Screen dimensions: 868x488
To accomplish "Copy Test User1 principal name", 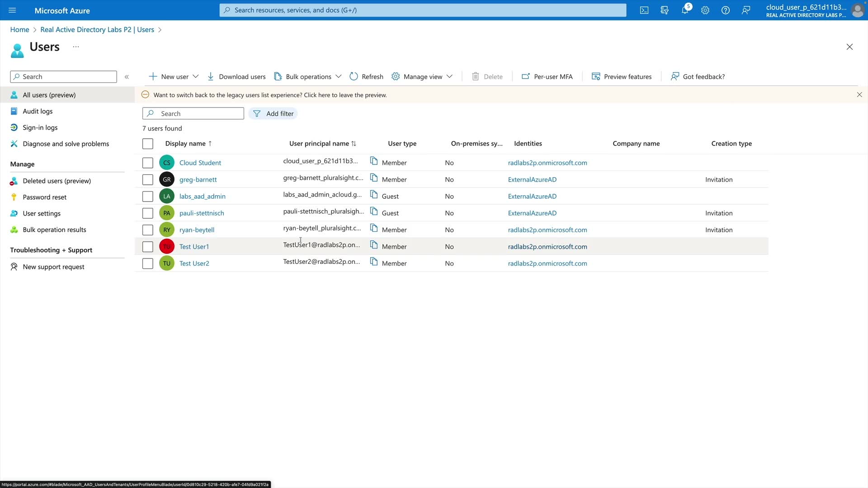I will point(374,245).
